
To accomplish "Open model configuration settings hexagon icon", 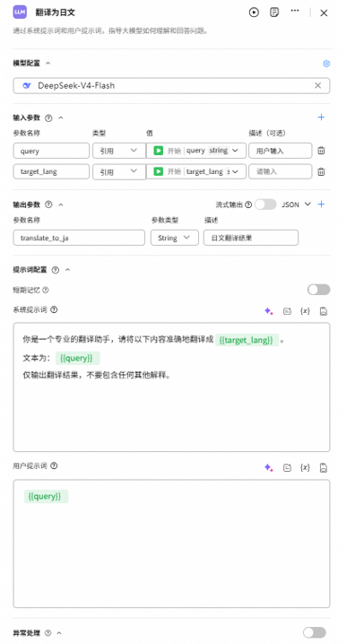I will pyautogui.click(x=326, y=64).
